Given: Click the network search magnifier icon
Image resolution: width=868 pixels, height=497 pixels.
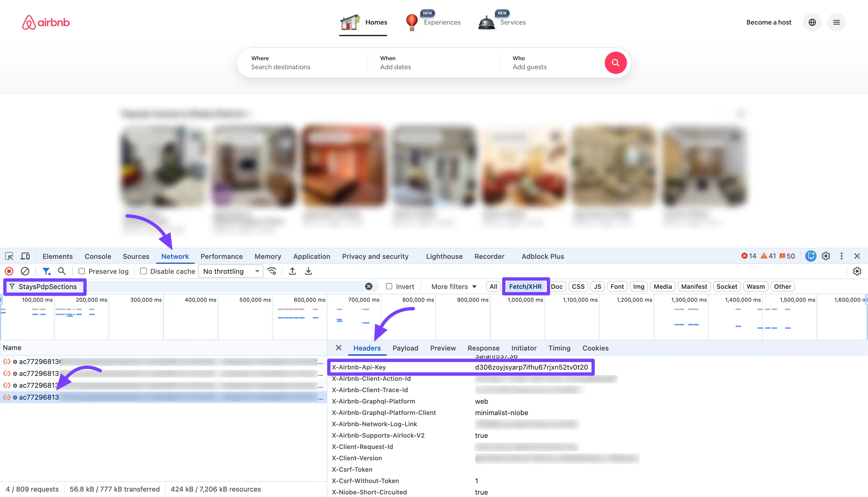Looking at the screenshot, I should click(x=62, y=271).
